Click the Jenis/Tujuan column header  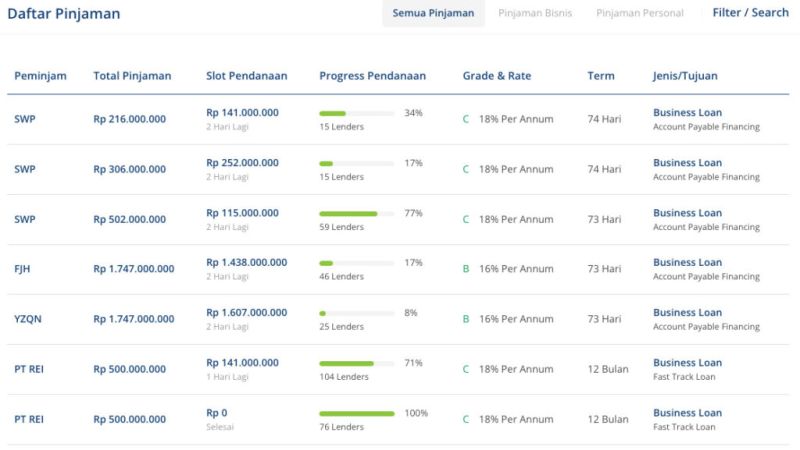(685, 76)
